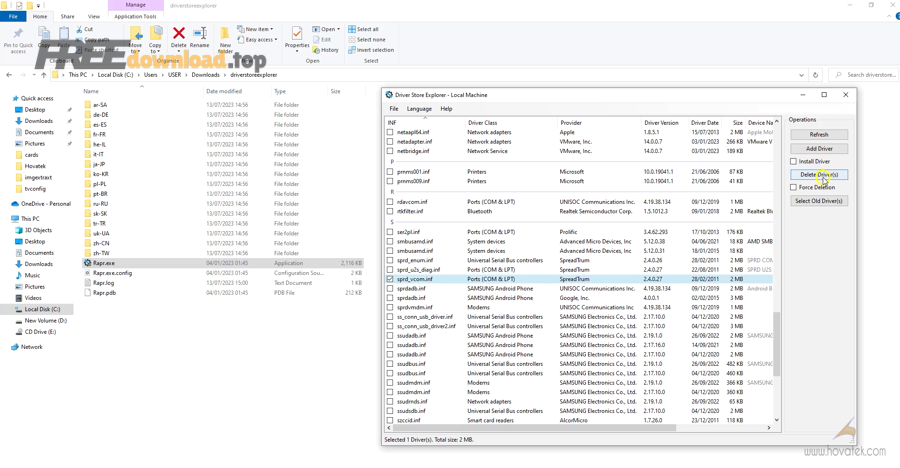Check the sprd_enum.inf driver checkbox
This screenshot has height=468, width=900.
click(x=390, y=260)
